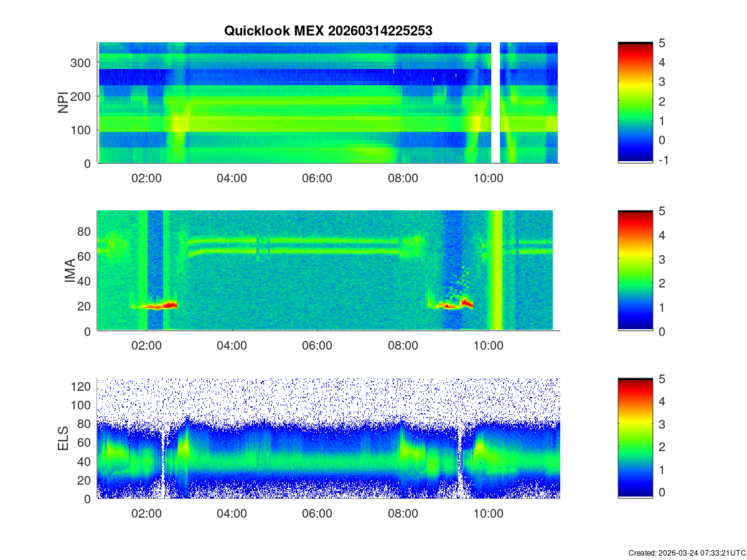
Task: Click the plot title "Quicklook MEX 20260314225253"
Action: [328, 30]
